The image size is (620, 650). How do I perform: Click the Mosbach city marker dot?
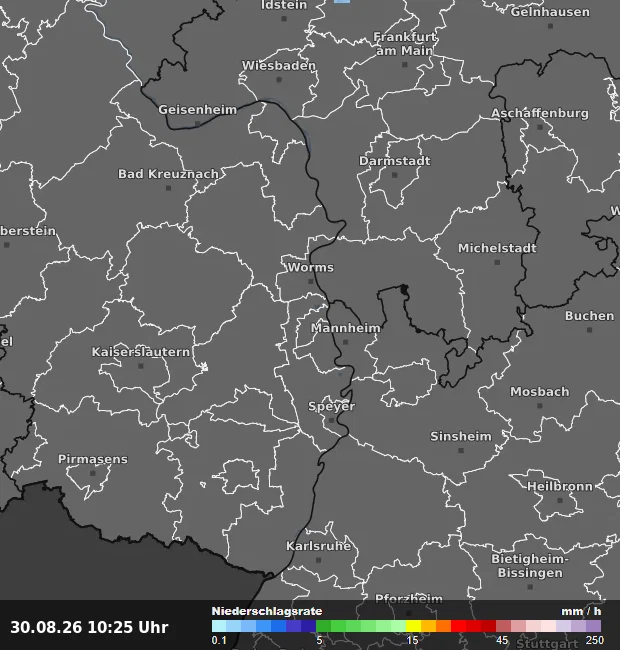540,406
